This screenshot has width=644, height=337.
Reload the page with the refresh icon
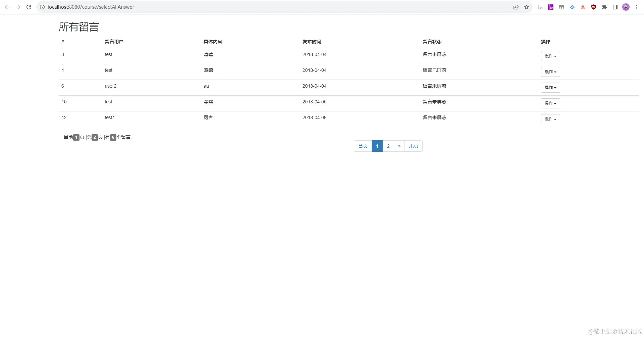click(29, 7)
